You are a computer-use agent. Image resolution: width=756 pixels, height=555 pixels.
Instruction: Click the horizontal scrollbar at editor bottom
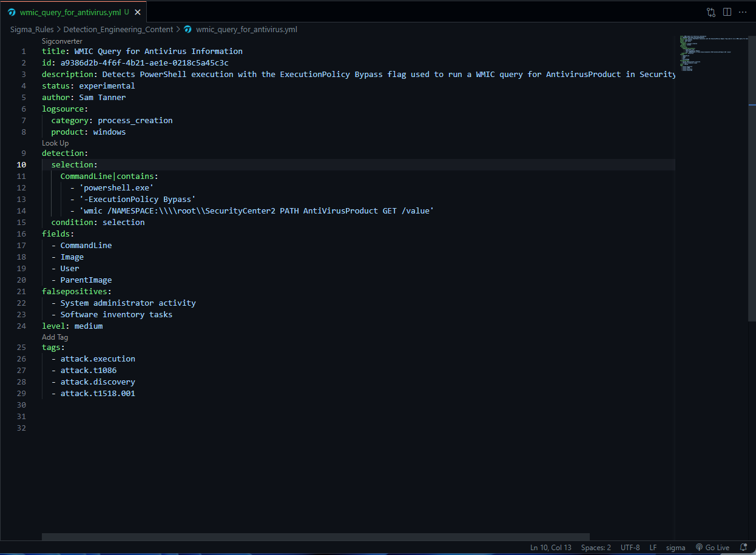(x=316, y=537)
